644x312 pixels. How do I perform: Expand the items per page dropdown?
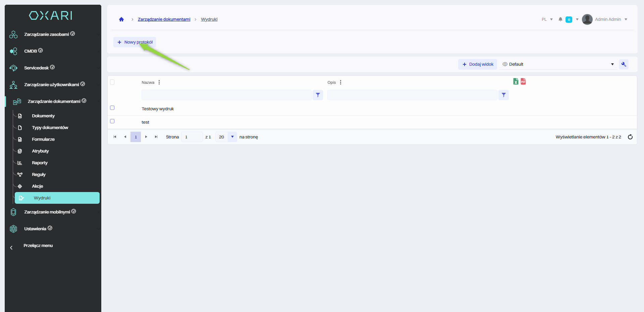point(232,137)
